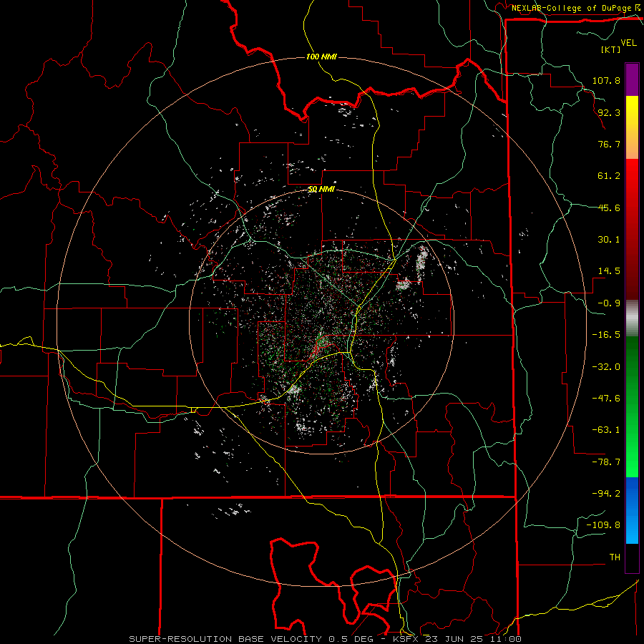This screenshot has height=644, width=644.
Task: Click the red outbound velocity color segment
Action: pos(632,229)
